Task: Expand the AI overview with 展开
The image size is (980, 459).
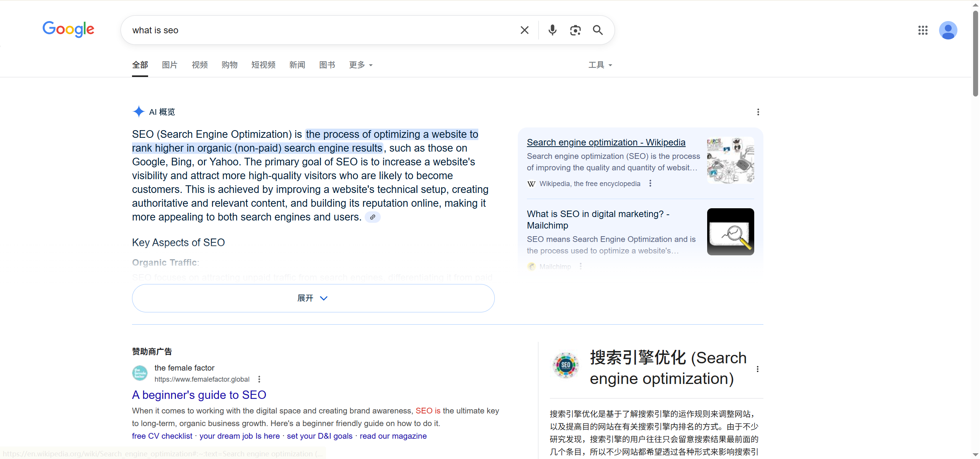Action: pos(313,298)
